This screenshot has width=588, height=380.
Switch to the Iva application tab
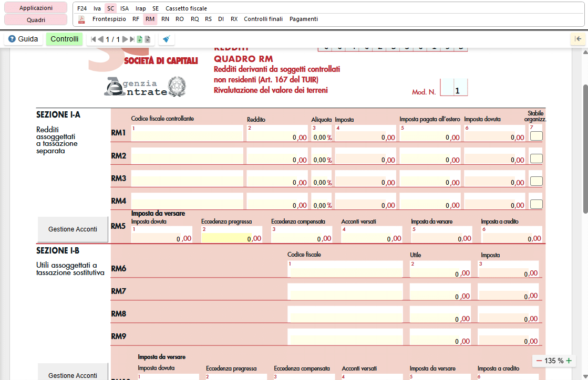97,8
